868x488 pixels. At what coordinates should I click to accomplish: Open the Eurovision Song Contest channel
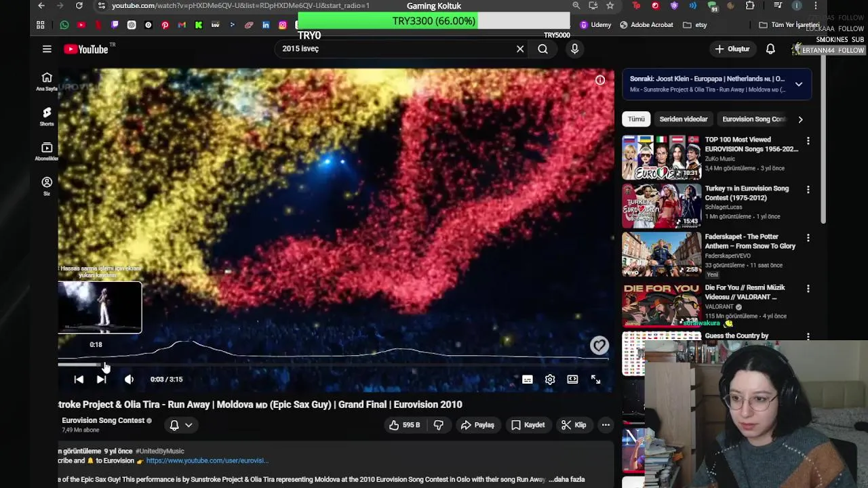[x=103, y=420]
